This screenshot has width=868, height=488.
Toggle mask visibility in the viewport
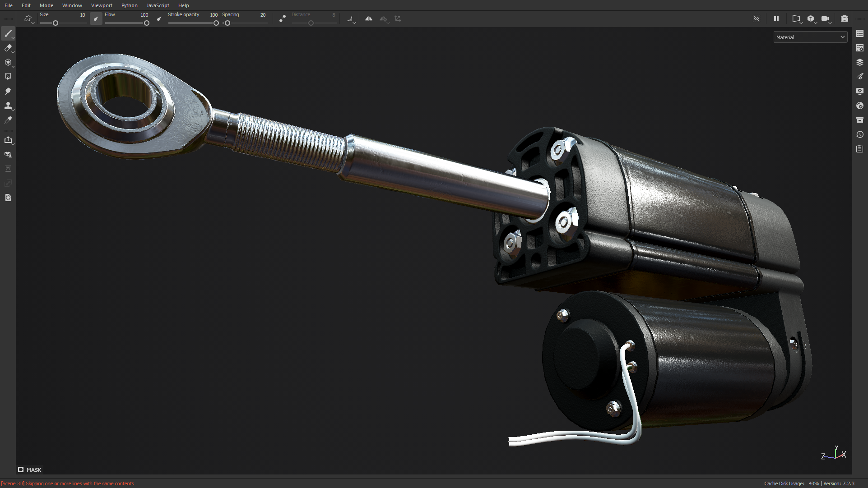point(757,19)
